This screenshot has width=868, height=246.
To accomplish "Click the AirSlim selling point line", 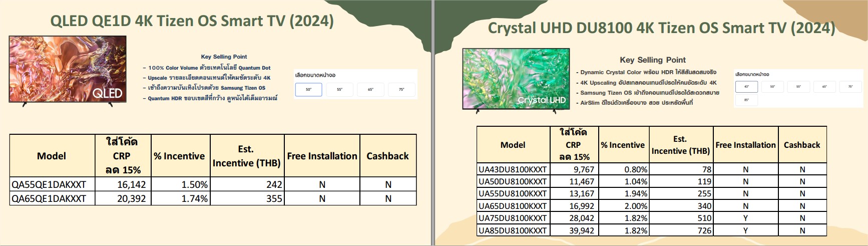I will pyautogui.click(x=634, y=103).
